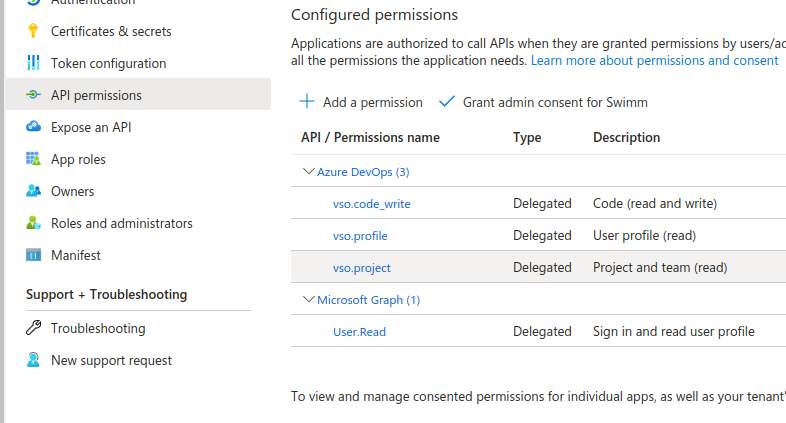The width and height of the screenshot is (786, 423).
Task: Open the Owners section
Action: 72,191
